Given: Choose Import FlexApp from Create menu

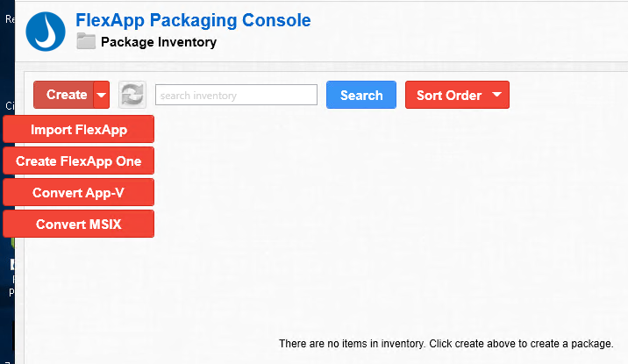Looking at the screenshot, I should point(79,129).
